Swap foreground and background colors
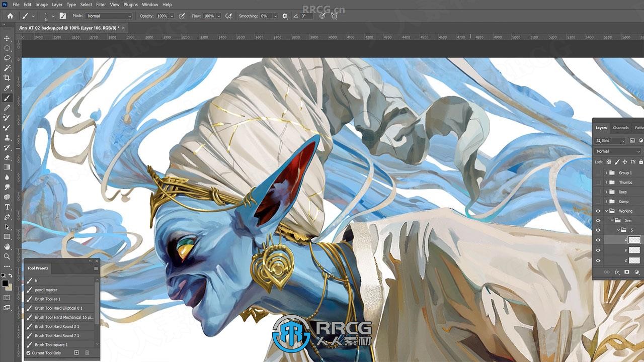The height and width of the screenshot is (362, 644). [x=11, y=276]
